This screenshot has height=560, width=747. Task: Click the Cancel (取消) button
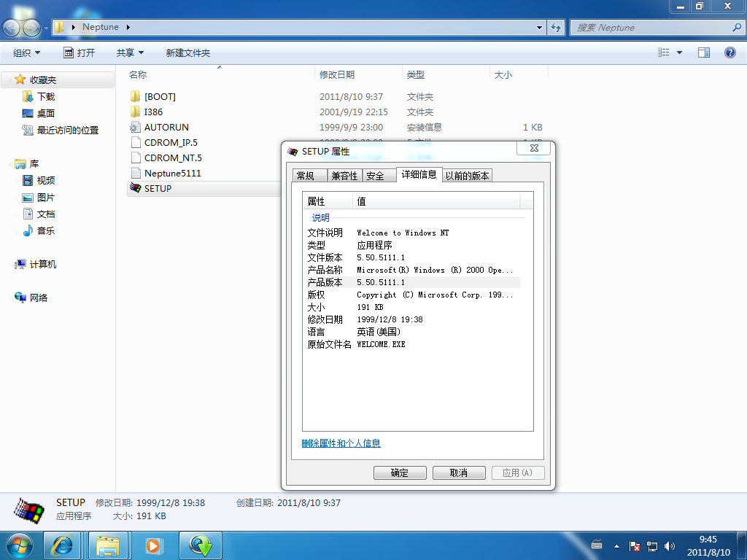(x=459, y=472)
